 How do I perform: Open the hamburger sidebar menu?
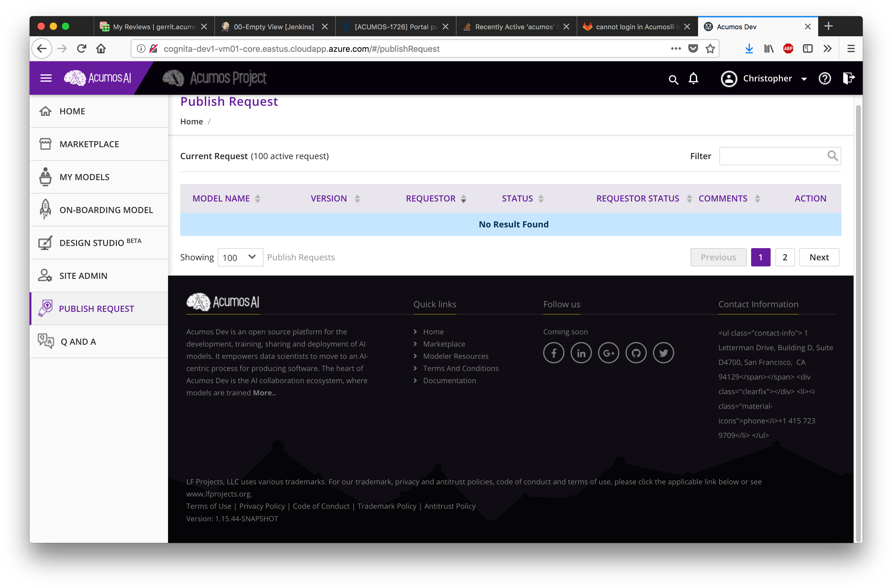(x=46, y=78)
